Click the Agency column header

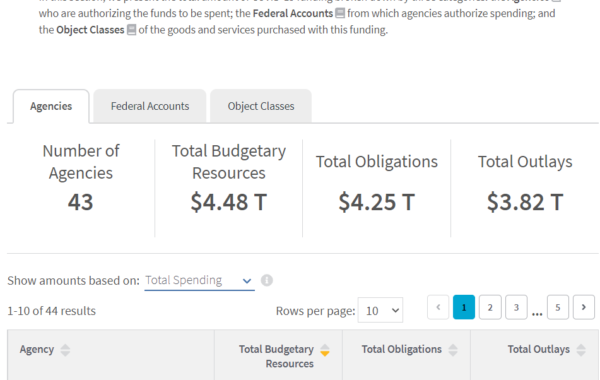click(37, 349)
